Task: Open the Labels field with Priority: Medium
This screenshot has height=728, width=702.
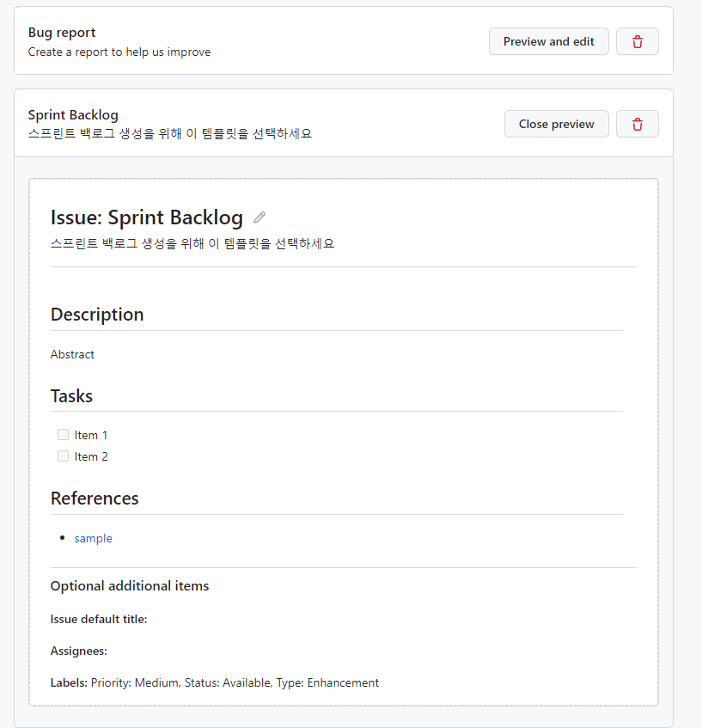Action: (215, 682)
